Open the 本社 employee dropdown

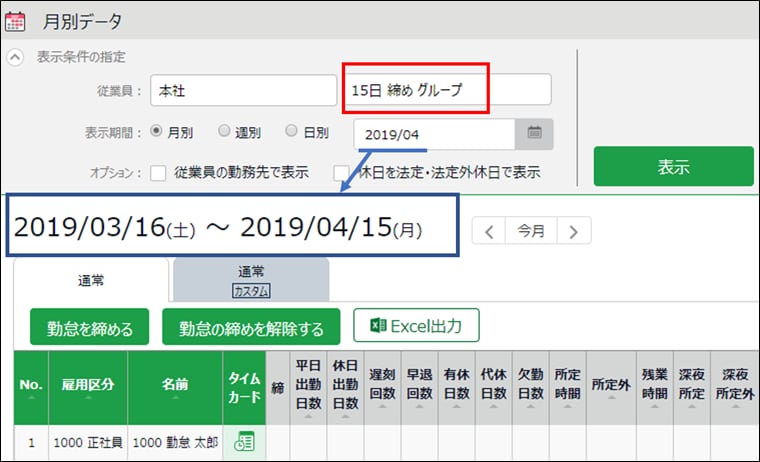[243, 90]
